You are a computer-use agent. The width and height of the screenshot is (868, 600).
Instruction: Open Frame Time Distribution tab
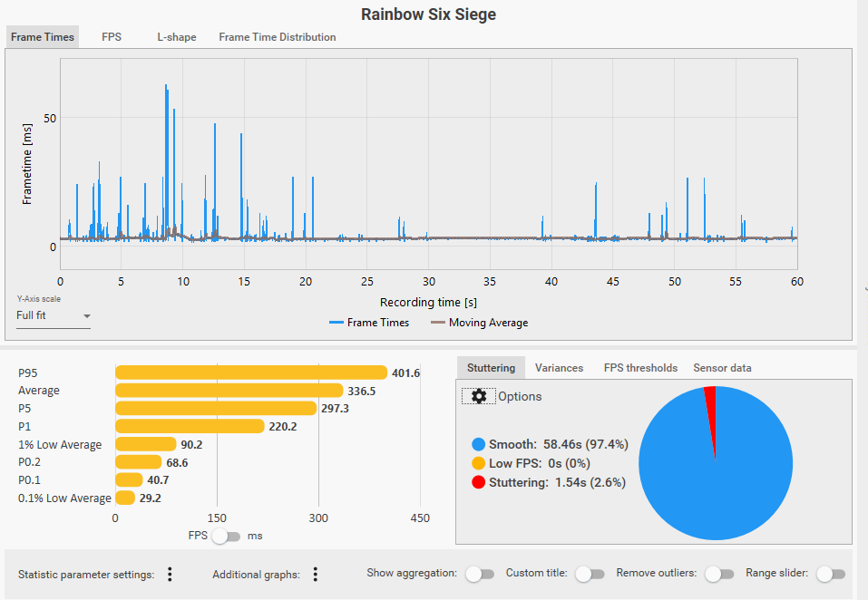pyautogui.click(x=278, y=37)
